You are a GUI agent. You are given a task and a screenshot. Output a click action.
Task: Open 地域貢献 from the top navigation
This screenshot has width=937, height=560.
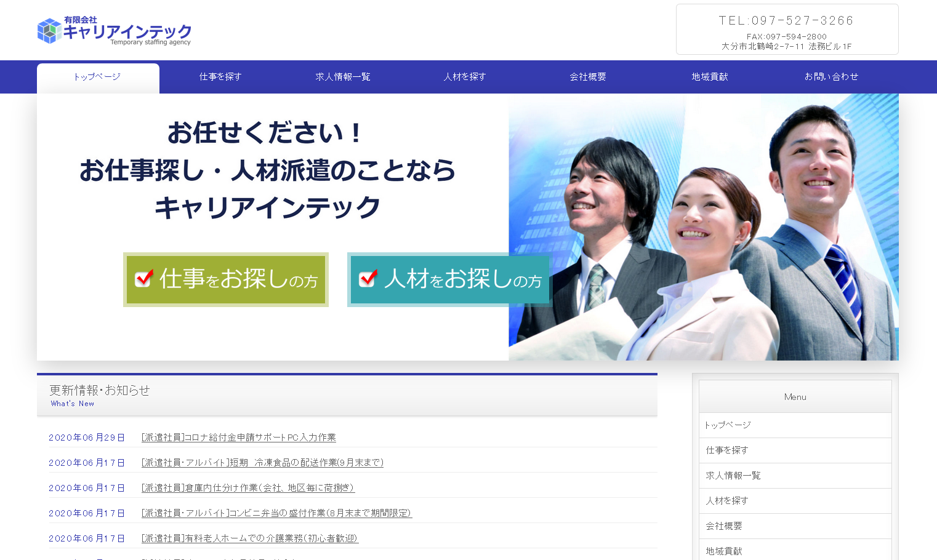tap(709, 77)
